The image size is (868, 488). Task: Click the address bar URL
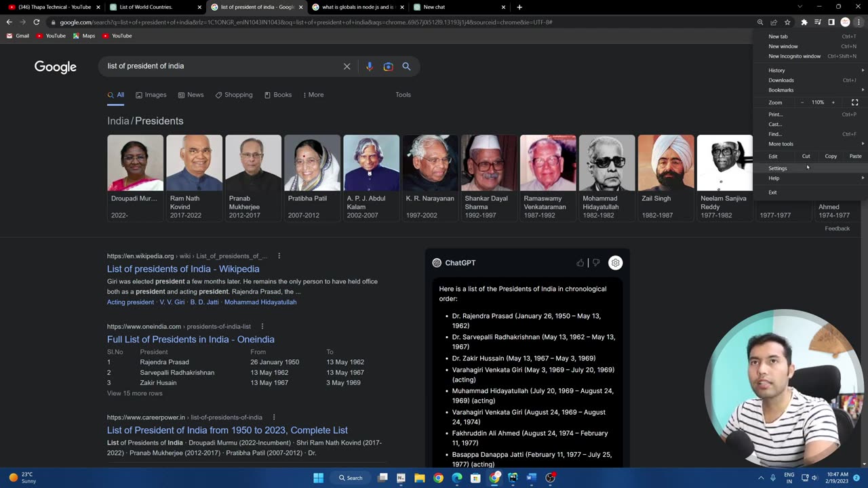(x=305, y=22)
